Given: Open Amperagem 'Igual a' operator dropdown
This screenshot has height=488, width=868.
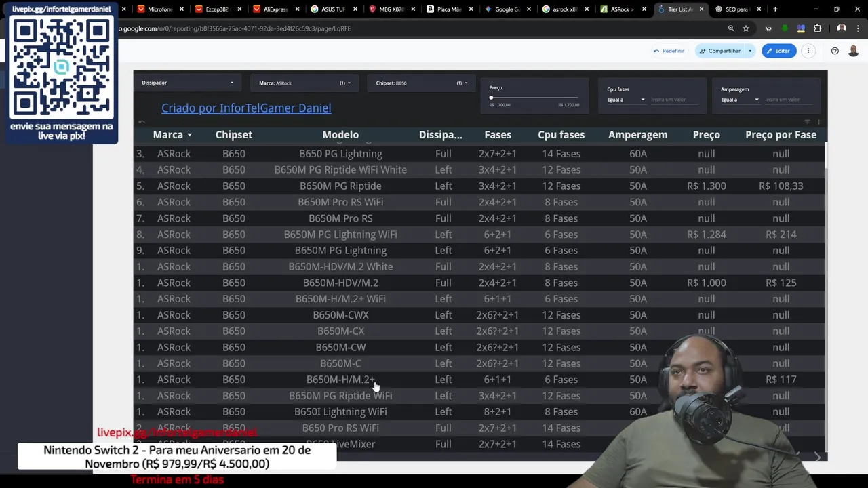Looking at the screenshot, I should click(740, 100).
